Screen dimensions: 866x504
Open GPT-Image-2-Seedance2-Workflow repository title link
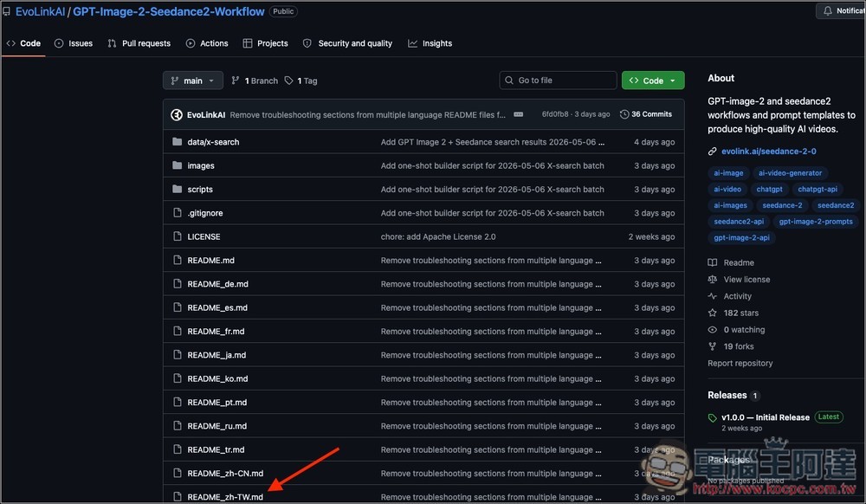pos(169,11)
